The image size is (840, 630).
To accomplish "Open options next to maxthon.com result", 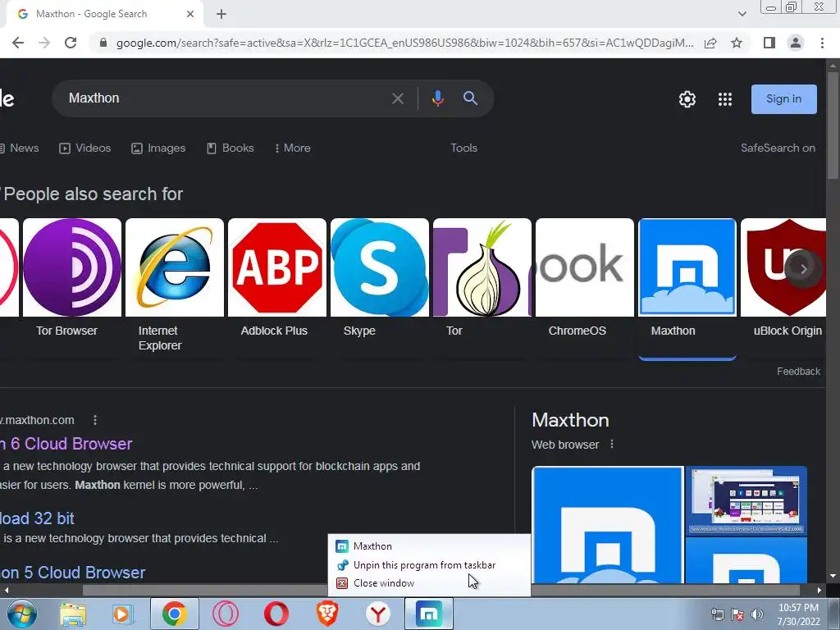I will click(95, 420).
